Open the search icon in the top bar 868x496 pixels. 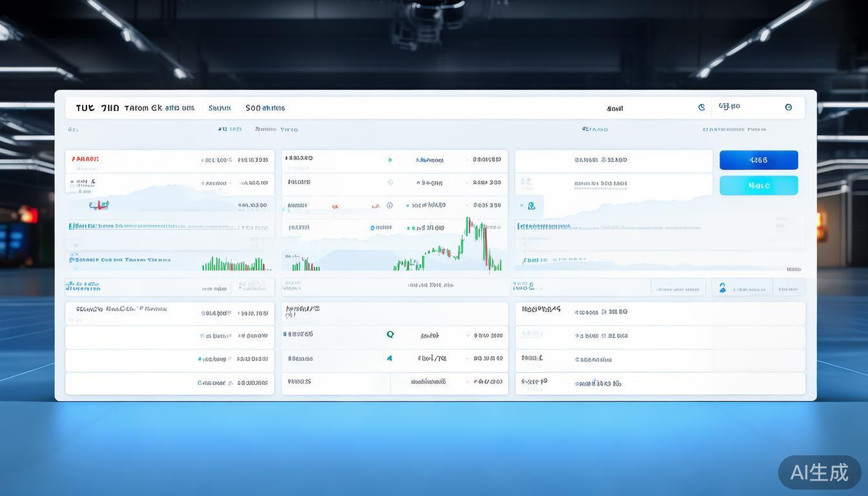tap(701, 107)
